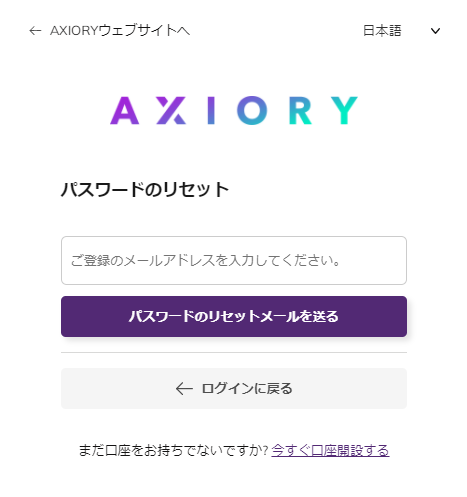Open 今すぐ口座開設する link
Image resolution: width=467 pixels, height=497 pixels.
click(x=330, y=451)
